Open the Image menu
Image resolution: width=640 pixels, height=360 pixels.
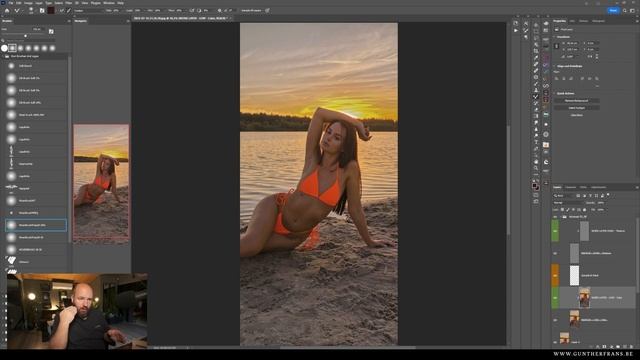pyautogui.click(x=28, y=3)
